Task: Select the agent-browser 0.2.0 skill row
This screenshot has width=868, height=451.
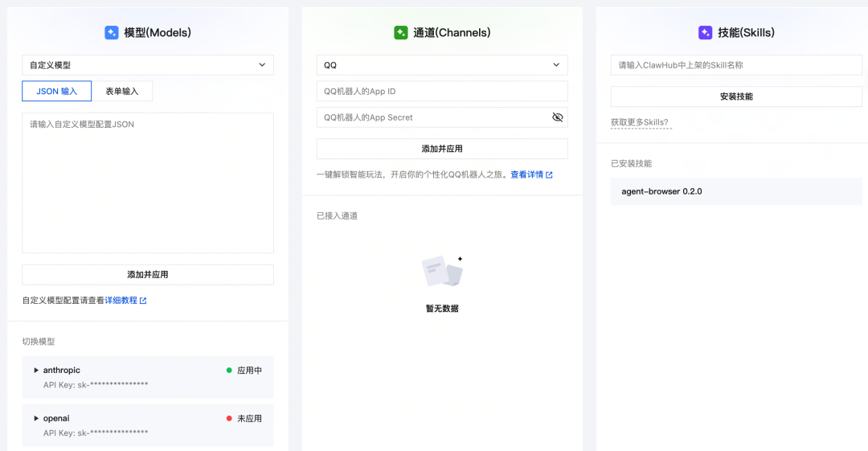Action: point(736,191)
